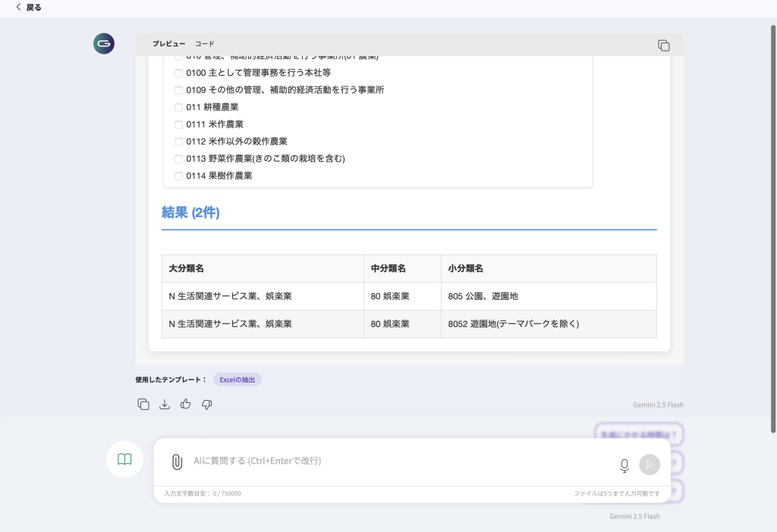Select the 0113 野菜作農業 checkbox
This screenshot has width=777, height=532.
point(179,159)
